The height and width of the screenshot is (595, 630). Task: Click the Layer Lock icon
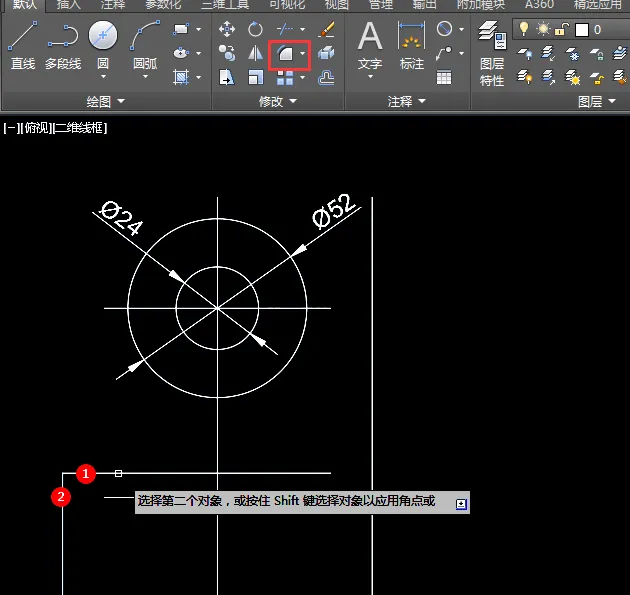click(597, 53)
